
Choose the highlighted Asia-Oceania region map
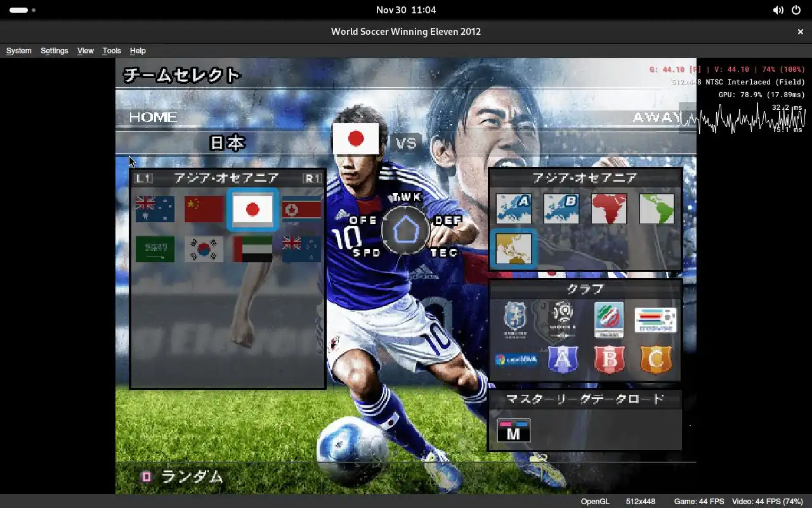pyautogui.click(x=514, y=249)
